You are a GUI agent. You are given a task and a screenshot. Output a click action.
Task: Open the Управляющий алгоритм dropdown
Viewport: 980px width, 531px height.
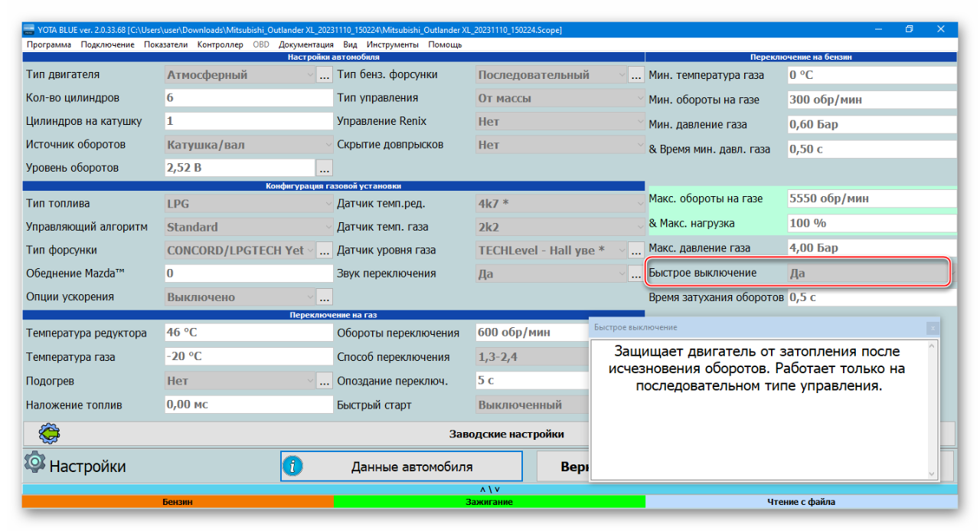249,227
